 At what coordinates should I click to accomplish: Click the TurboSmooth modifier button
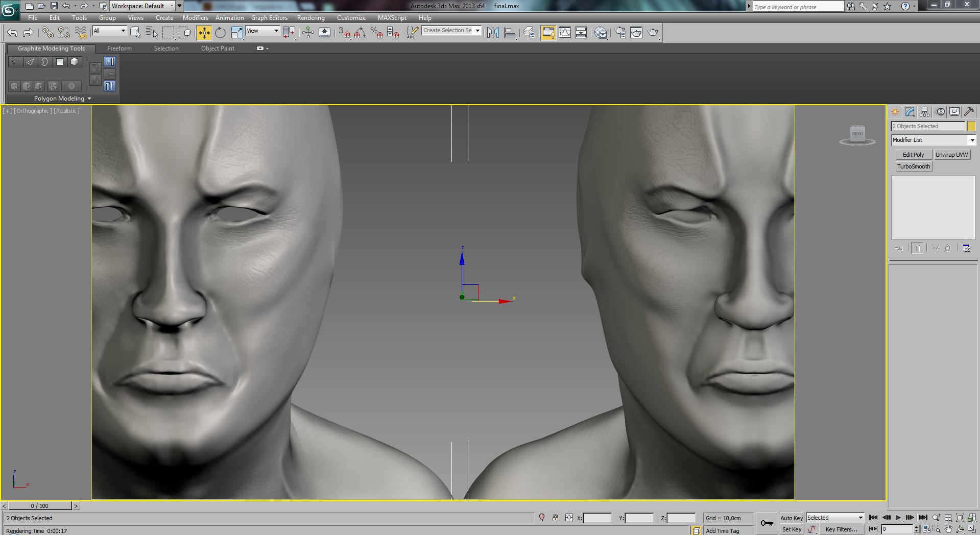[x=914, y=166]
